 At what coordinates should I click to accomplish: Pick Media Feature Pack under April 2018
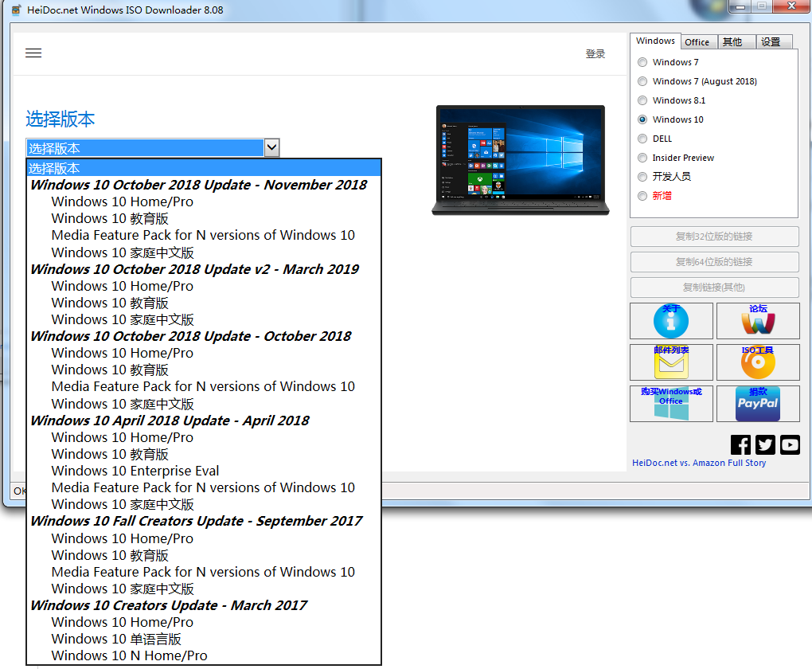click(x=204, y=487)
